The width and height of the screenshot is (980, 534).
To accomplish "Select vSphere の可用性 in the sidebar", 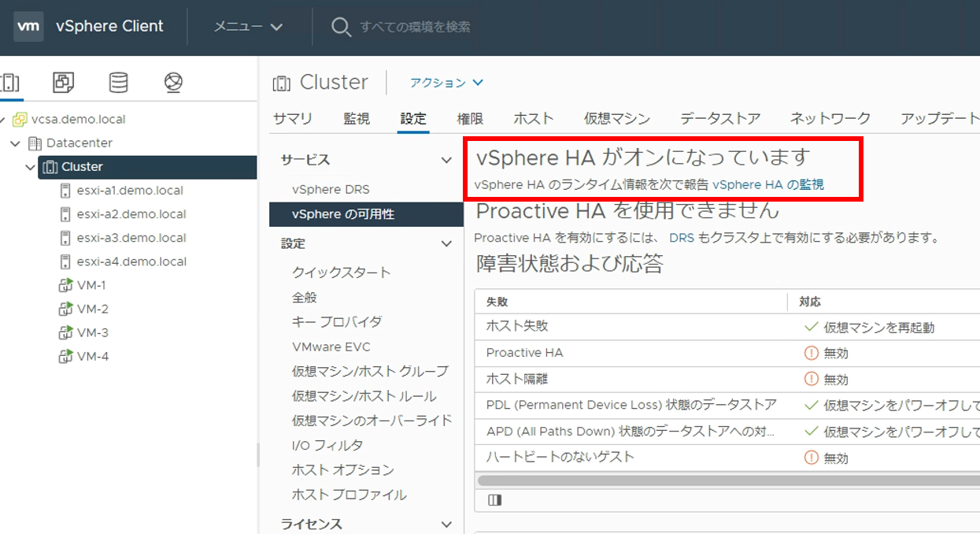I will 366,213.
